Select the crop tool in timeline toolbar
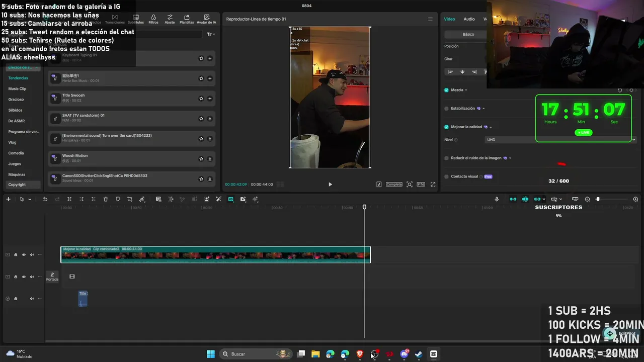 pyautogui.click(x=130, y=199)
